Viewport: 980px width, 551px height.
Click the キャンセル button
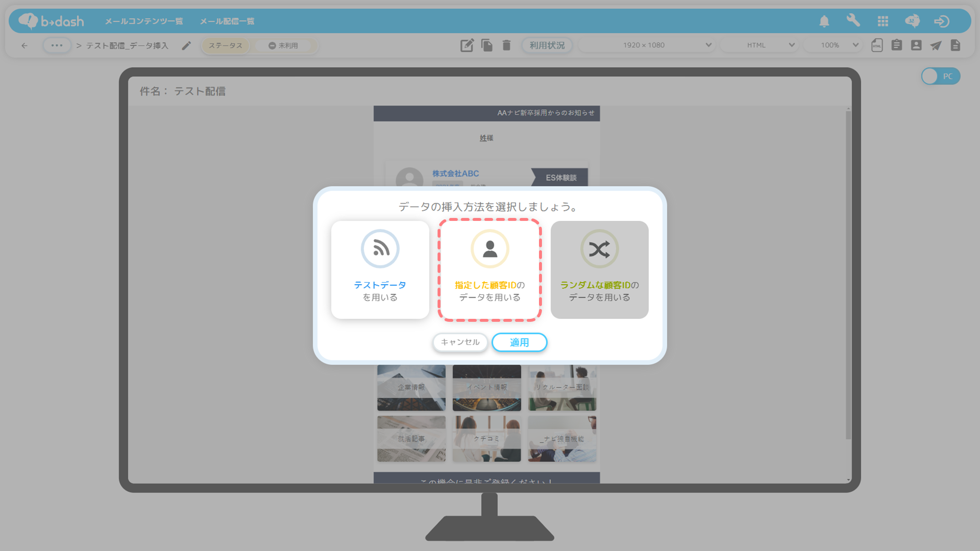coord(460,342)
